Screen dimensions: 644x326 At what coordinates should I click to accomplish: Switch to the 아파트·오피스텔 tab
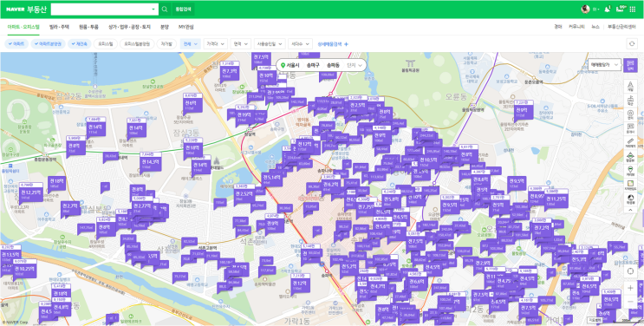[23, 27]
